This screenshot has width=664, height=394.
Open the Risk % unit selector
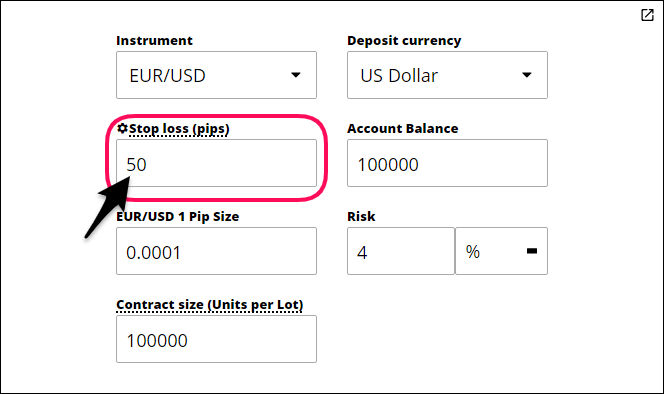coord(501,251)
